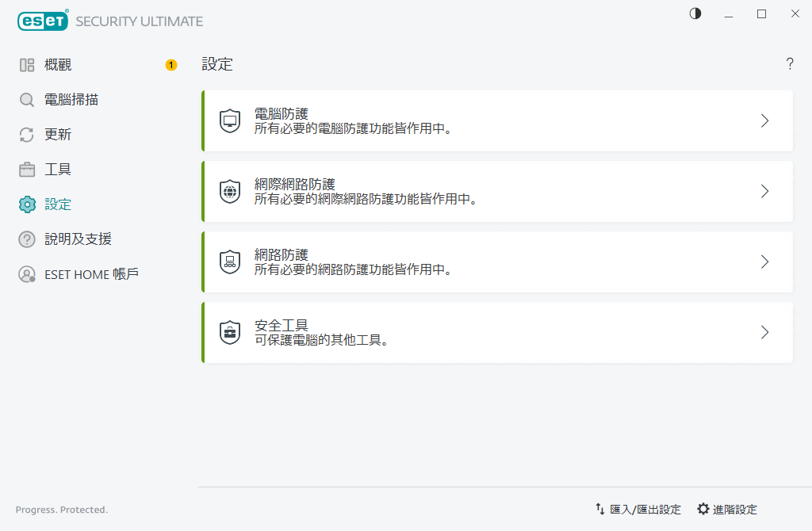812x531 pixels.
Task: Click the 匯入/匯出設定 link
Action: pyautogui.click(x=645, y=510)
